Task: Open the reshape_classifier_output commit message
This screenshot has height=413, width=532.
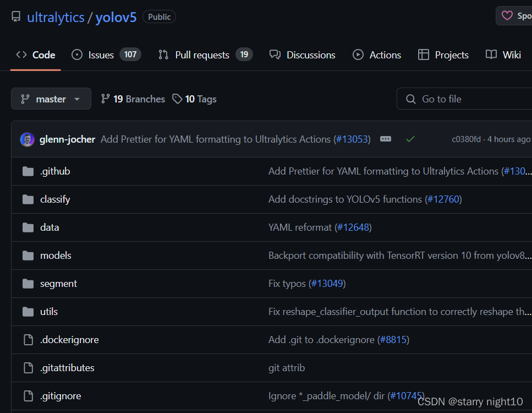Action: click(399, 312)
